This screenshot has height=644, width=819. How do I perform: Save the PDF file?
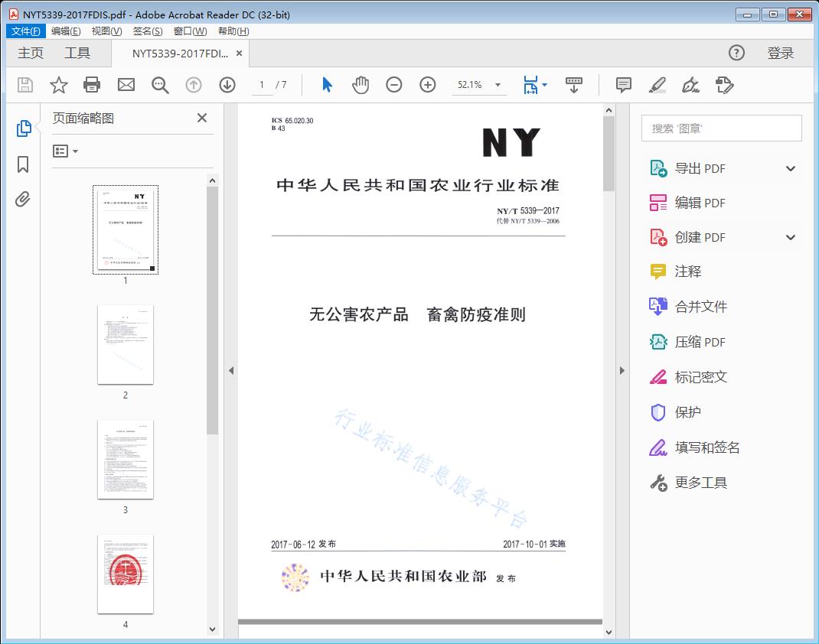(x=24, y=85)
